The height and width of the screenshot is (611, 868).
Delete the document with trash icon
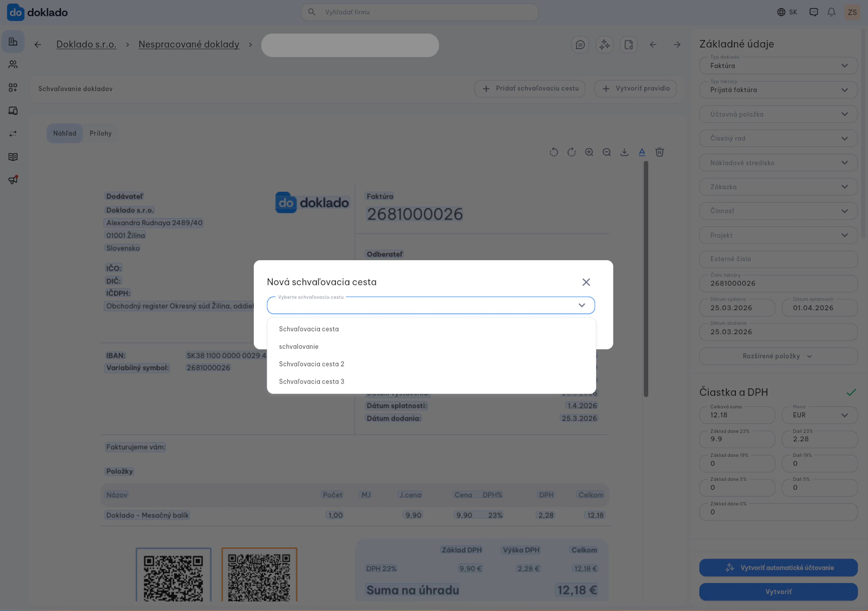[659, 152]
